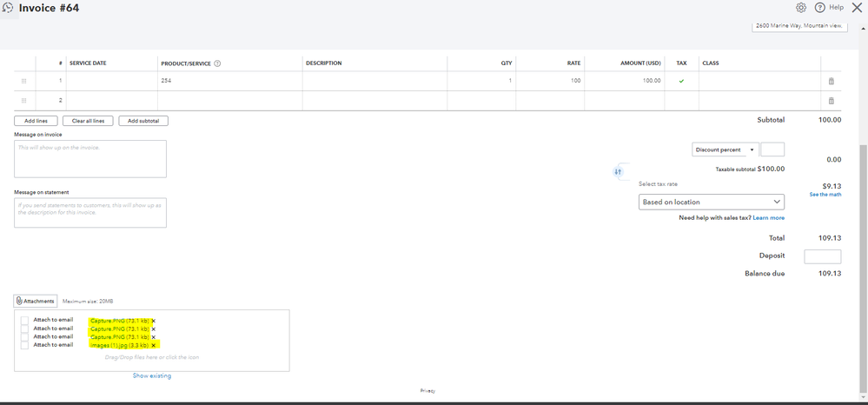
Task: Grab the drag handle of line 1
Action: pyautogui.click(x=23, y=81)
